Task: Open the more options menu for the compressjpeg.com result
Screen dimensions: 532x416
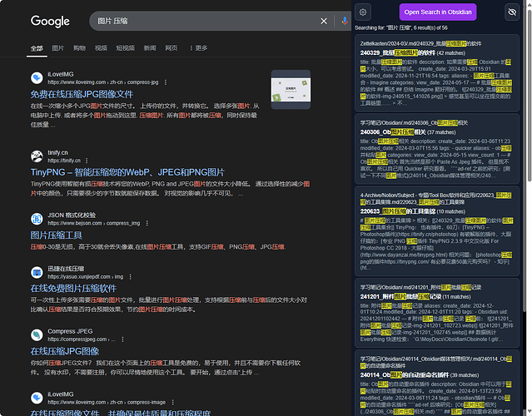Action: pyautogui.click(x=122, y=339)
